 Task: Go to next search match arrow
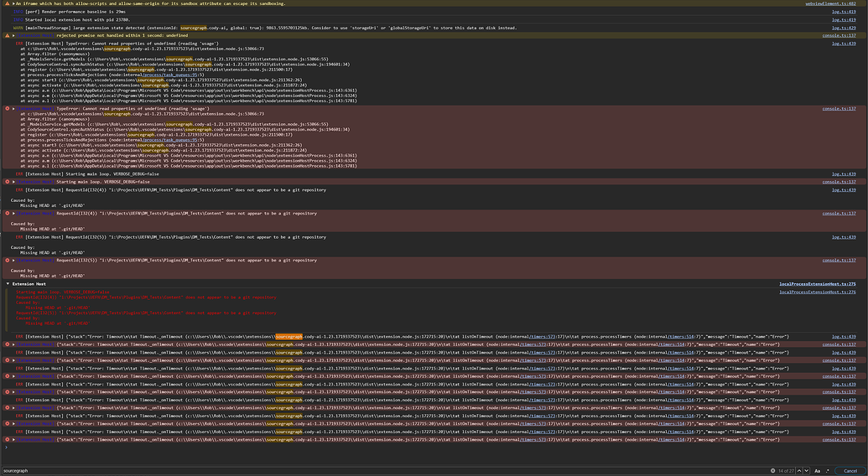click(x=808, y=471)
